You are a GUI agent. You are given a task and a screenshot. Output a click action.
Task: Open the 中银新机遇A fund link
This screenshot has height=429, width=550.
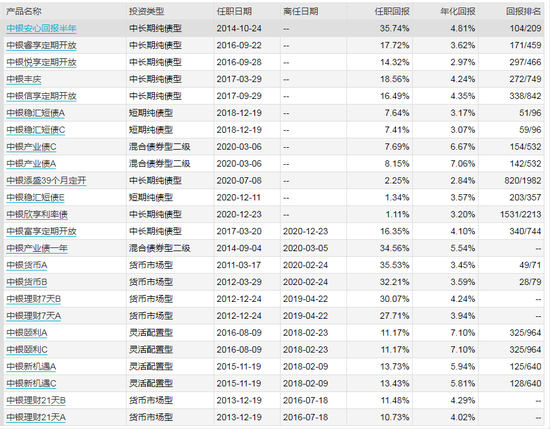31,367
